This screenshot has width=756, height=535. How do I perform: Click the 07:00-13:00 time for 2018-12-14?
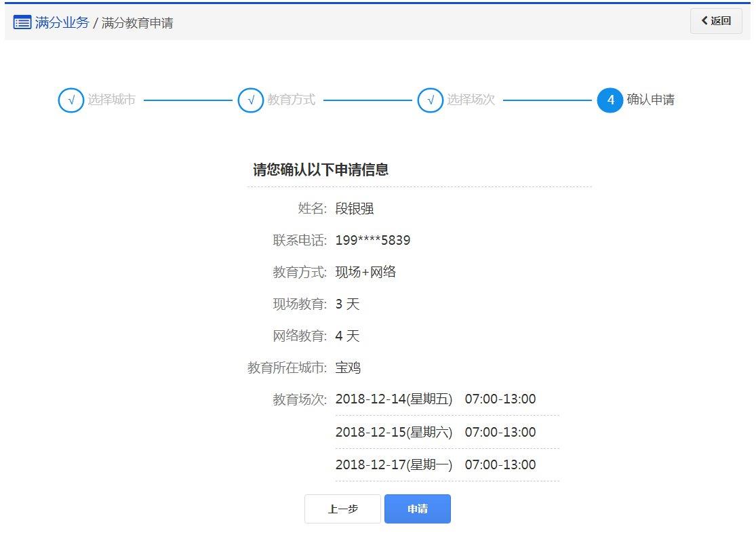click(500, 399)
